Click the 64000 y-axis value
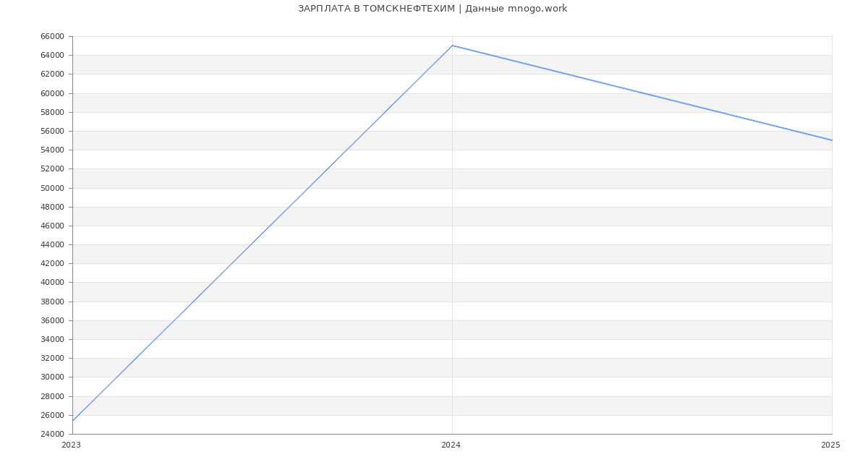868x470 pixels. click(52, 56)
